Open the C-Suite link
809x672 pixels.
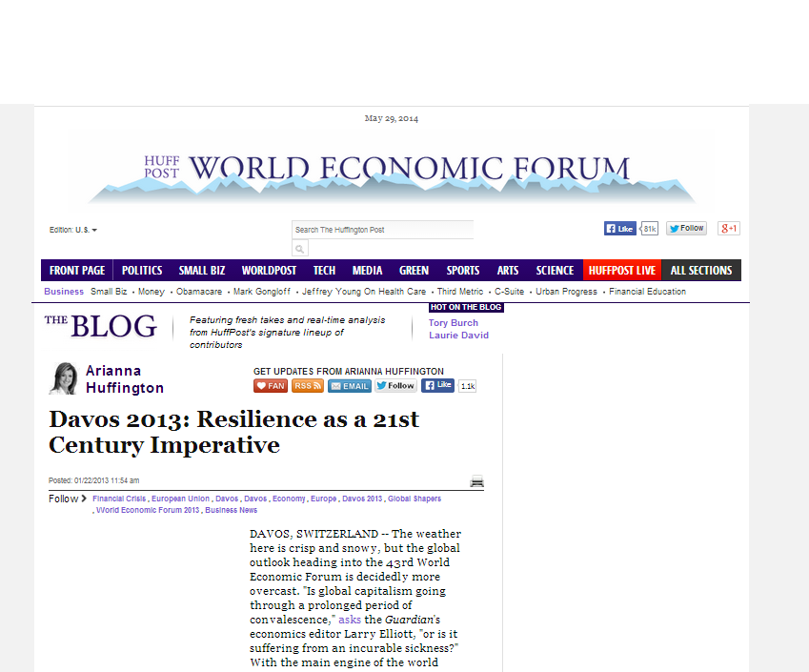coord(509,292)
